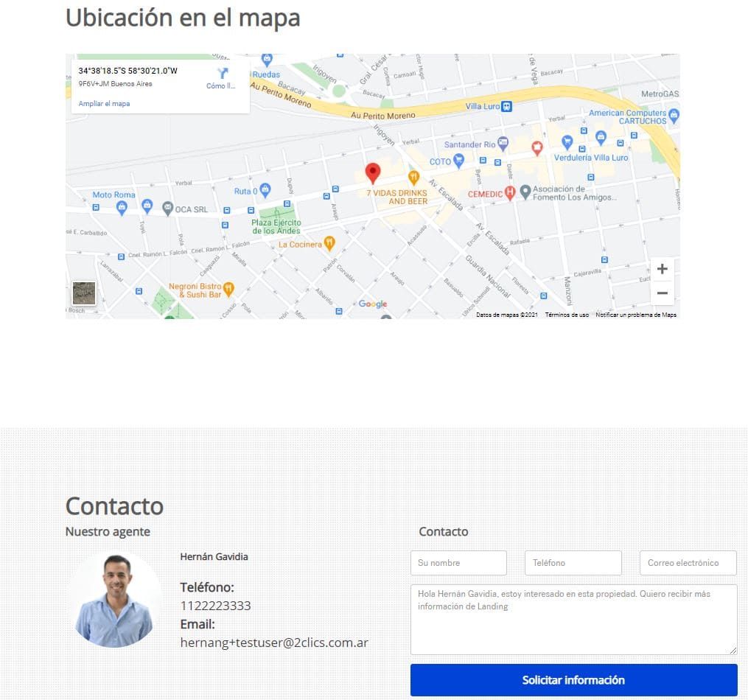Focus the Correo electrónico field
Image resolution: width=748 pixels, height=700 pixels.
[x=688, y=563]
